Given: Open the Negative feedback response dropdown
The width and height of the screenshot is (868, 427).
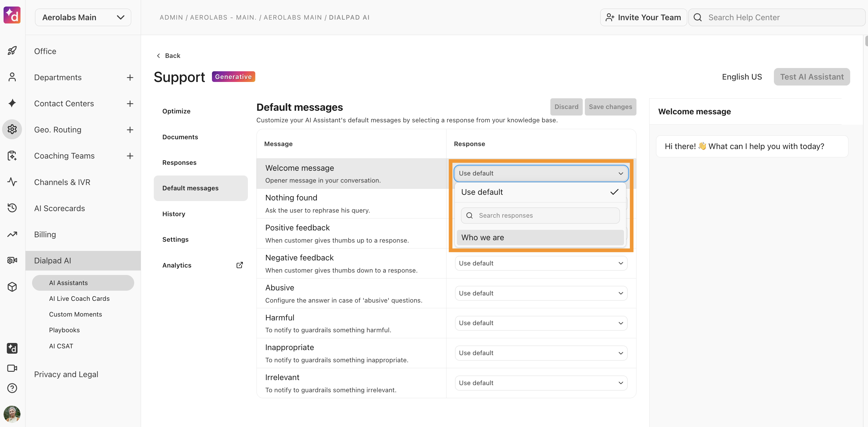Looking at the screenshot, I should pyautogui.click(x=541, y=263).
